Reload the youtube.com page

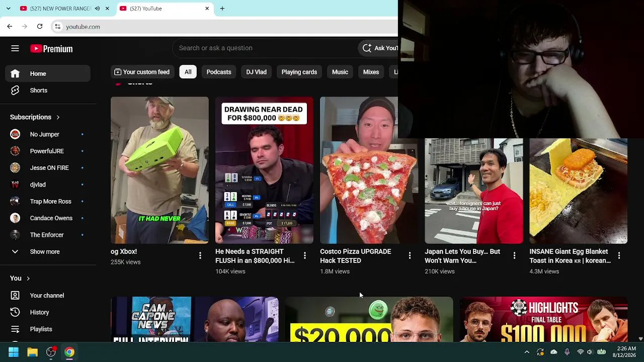click(40, 26)
